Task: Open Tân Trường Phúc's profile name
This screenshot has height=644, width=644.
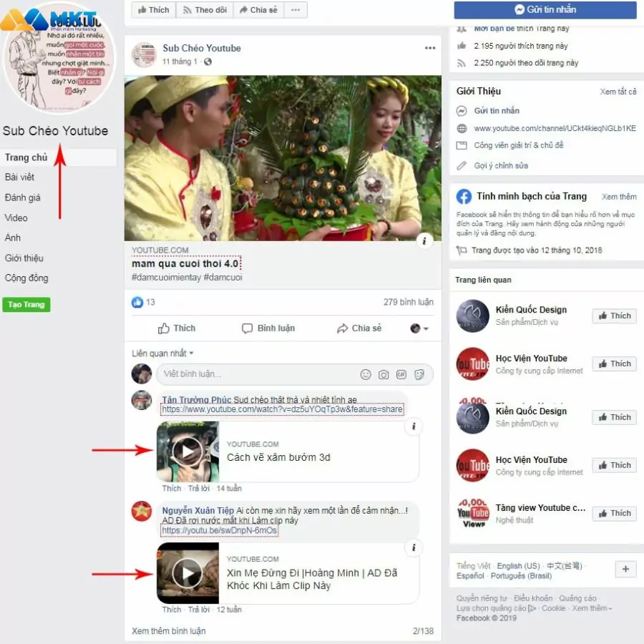Action: [x=197, y=399]
